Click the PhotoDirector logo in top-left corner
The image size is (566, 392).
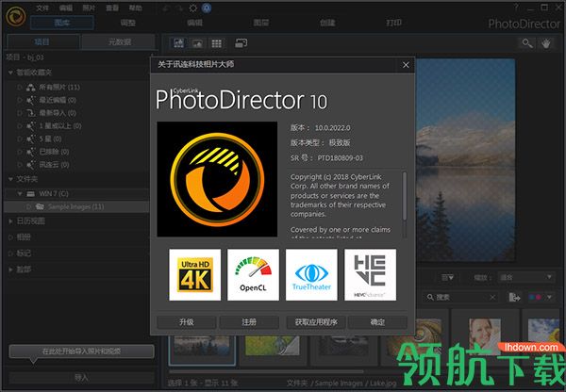[15, 16]
